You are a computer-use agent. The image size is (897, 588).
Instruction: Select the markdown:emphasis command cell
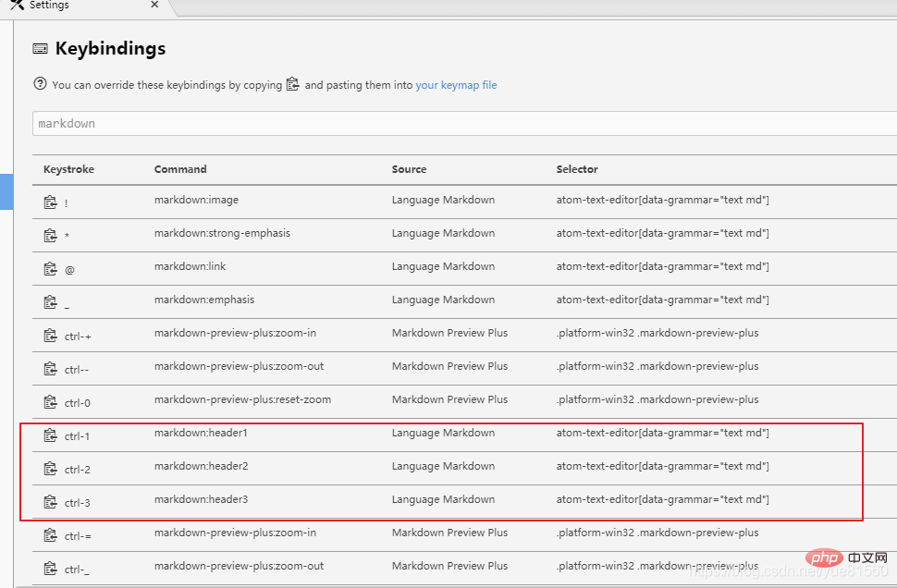(204, 300)
